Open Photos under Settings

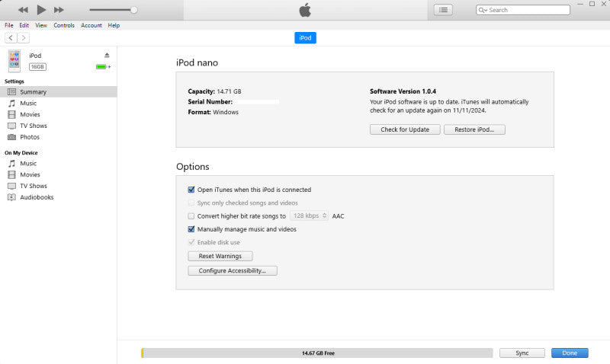click(30, 137)
